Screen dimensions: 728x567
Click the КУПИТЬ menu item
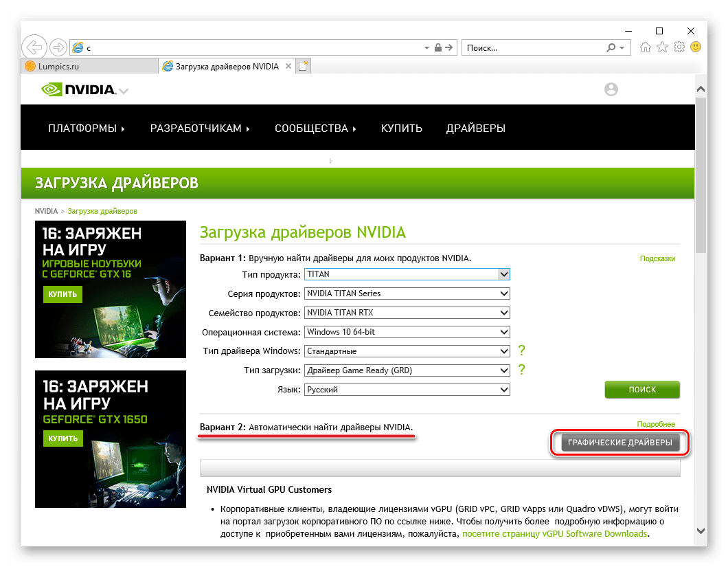(x=402, y=129)
